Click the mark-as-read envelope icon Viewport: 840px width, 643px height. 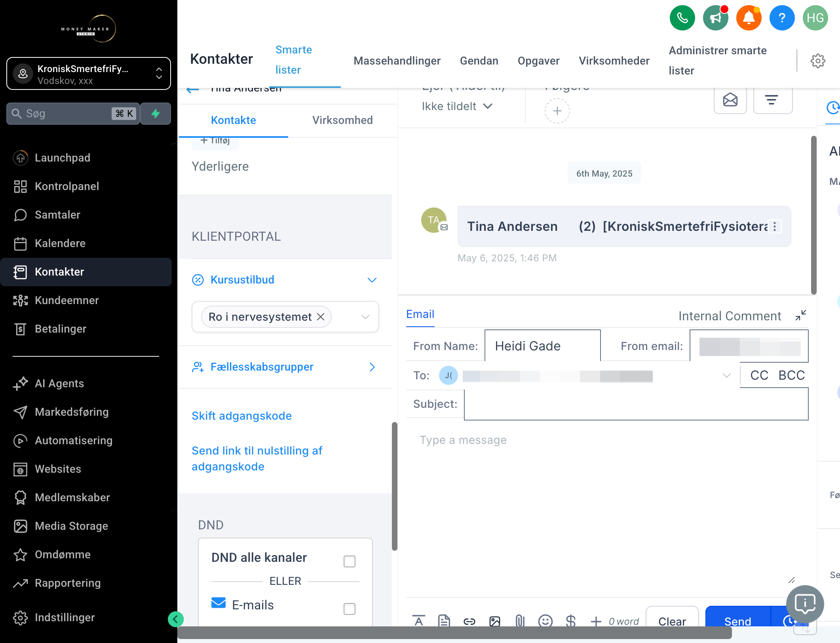(730, 100)
